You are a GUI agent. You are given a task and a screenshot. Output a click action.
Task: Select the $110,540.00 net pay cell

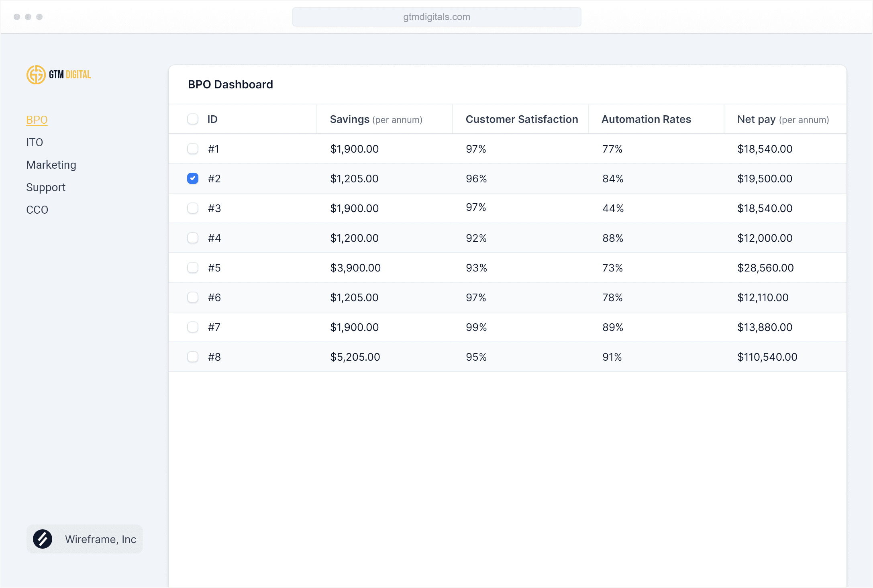pos(767,357)
